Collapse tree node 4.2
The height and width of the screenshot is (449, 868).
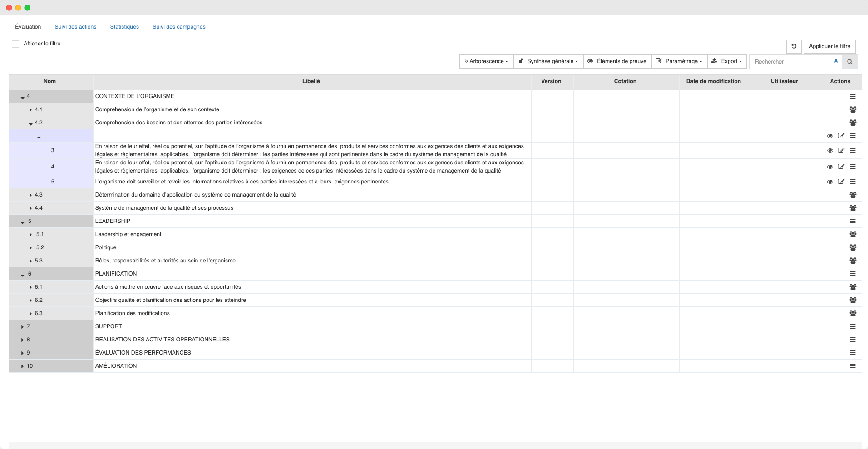pyautogui.click(x=30, y=123)
